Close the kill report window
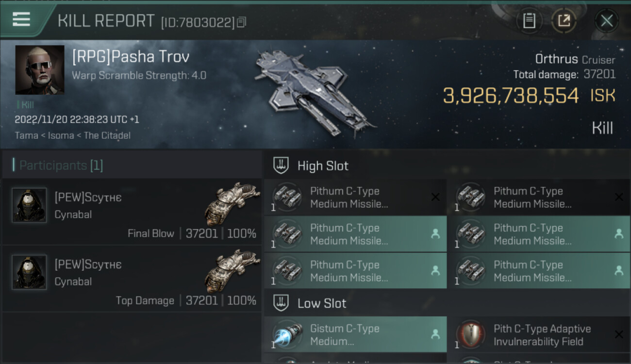Image resolution: width=631 pixels, height=364 pixels. pos(606,21)
